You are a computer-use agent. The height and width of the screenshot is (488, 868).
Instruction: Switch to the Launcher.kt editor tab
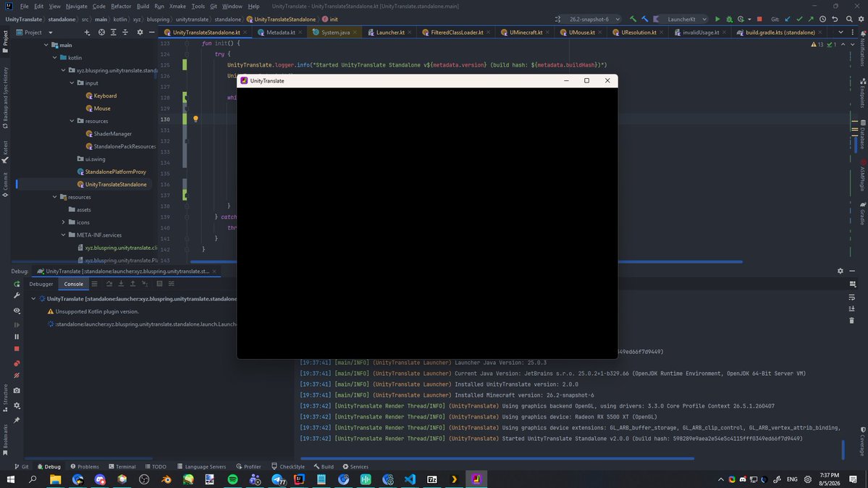389,32
